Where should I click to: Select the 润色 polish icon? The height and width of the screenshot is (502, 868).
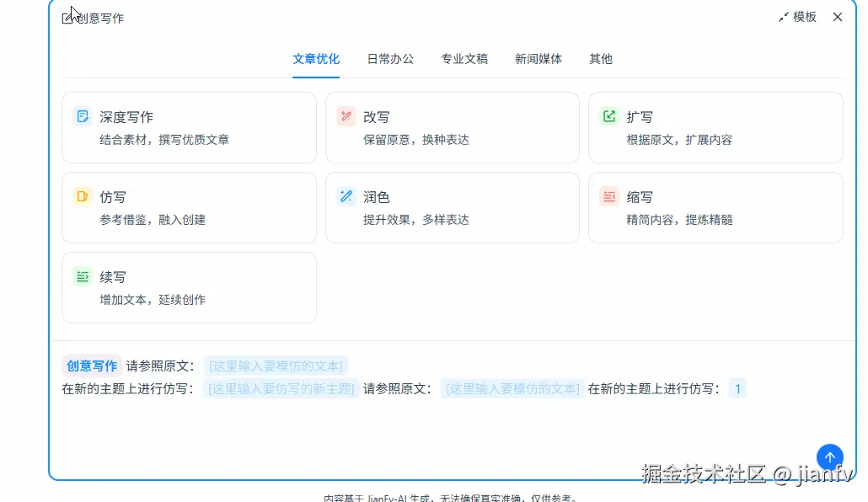tap(346, 197)
